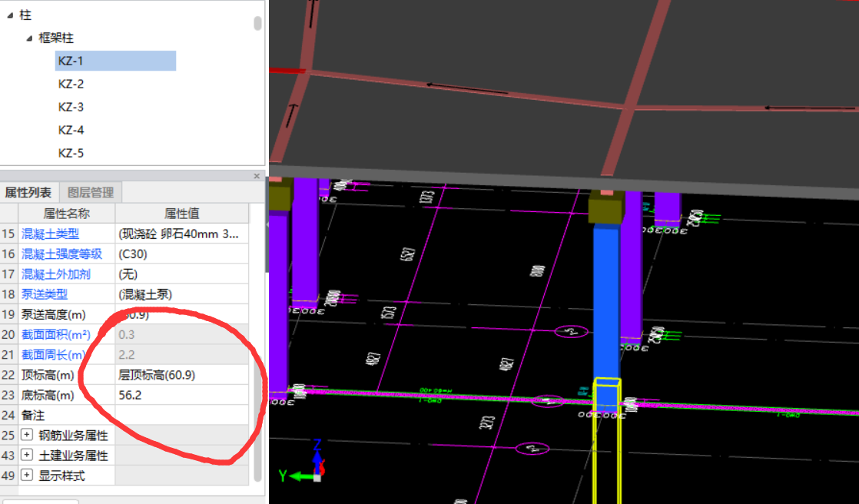Screen dimensions: 859x504
Task: Edit the 顶标高 value 层顶标高(60.9)
Action: pos(182,375)
